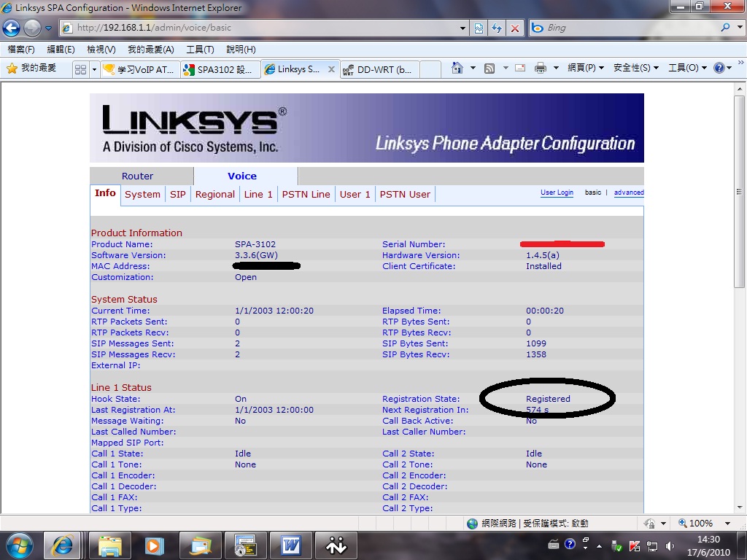Viewport: 747px width, 560px height.
Task: Open the 安全性(S) command menu
Action: point(636,68)
